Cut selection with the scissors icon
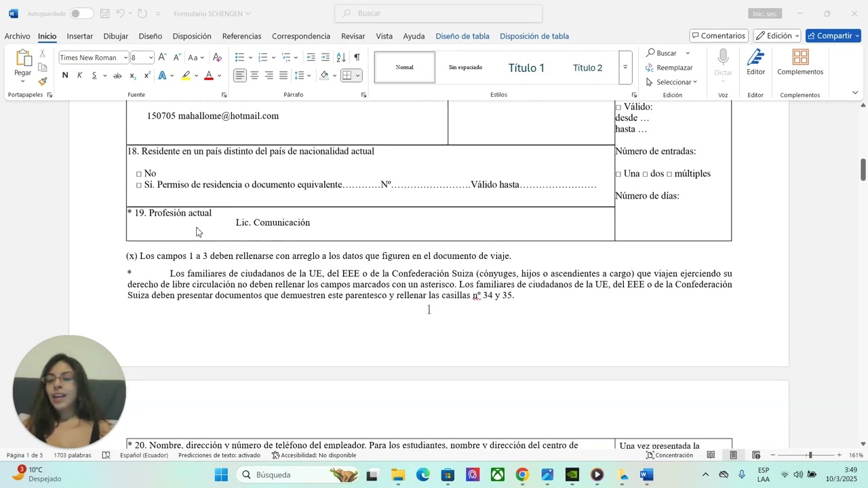868x488 pixels. 43,53
